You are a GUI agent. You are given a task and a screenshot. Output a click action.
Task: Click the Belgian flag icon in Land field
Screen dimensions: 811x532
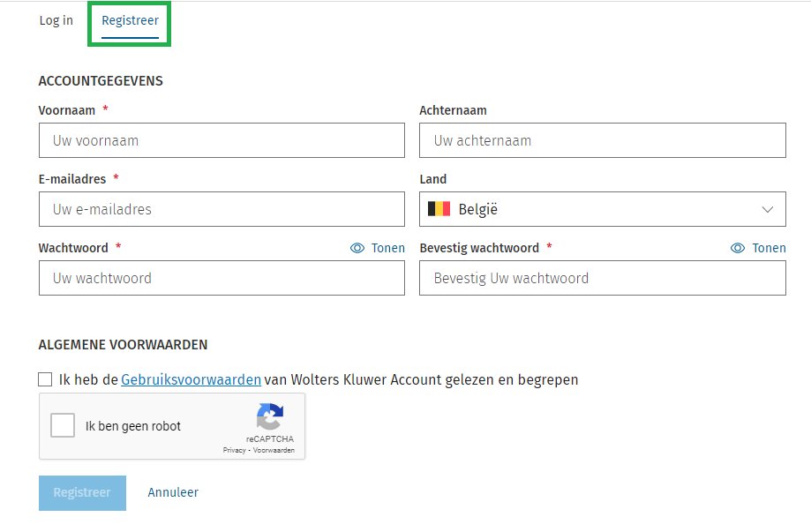[439, 209]
